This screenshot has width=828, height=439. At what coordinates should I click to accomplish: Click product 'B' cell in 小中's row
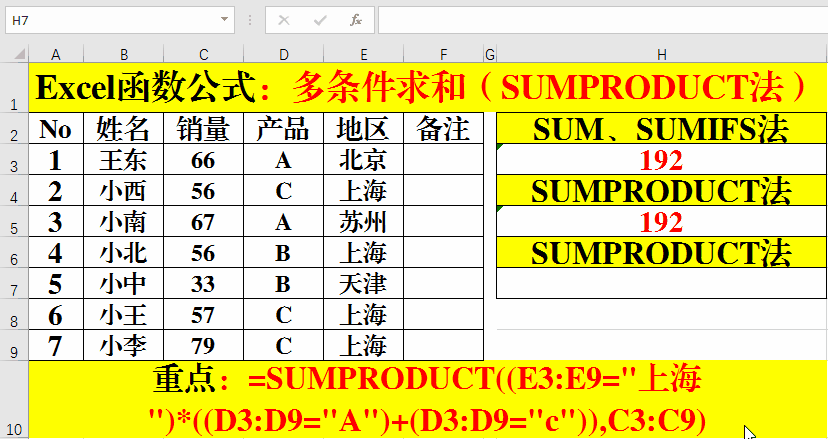tap(284, 283)
